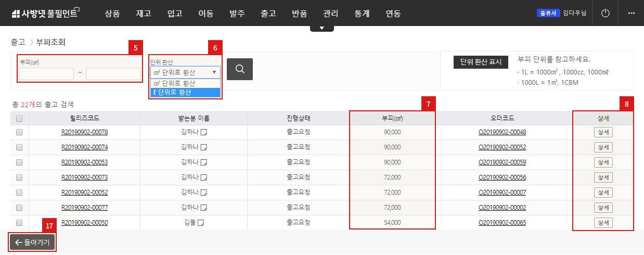Viewport: 644px width, 255px height.
Task: Open the 단위 환산 dropdown
Action: pyautogui.click(x=185, y=72)
